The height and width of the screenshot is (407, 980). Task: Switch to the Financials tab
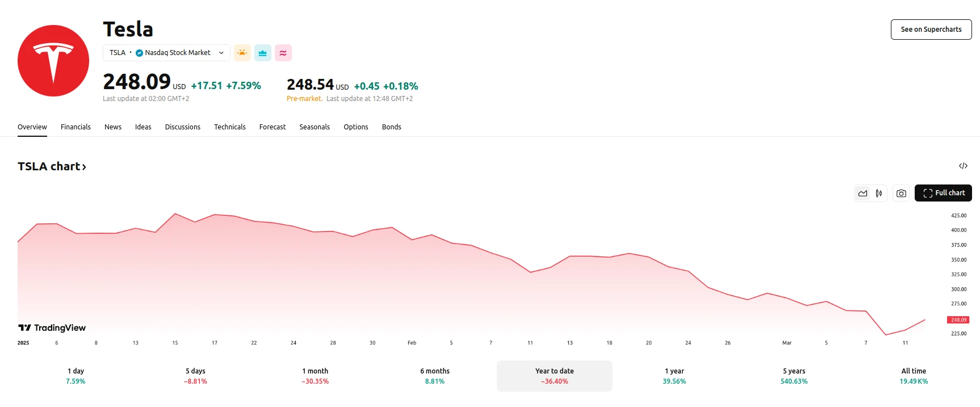click(76, 127)
